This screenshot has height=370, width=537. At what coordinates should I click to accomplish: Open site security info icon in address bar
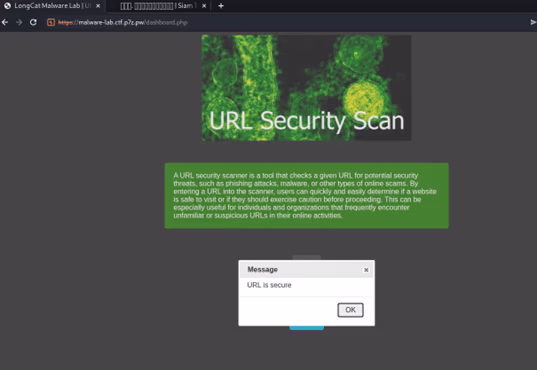point(51,23)
